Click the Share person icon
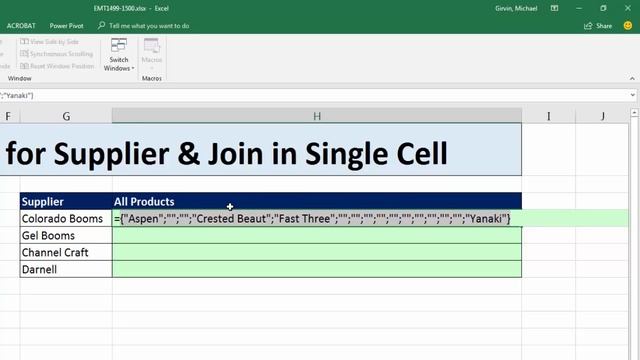 pos(588,26)
